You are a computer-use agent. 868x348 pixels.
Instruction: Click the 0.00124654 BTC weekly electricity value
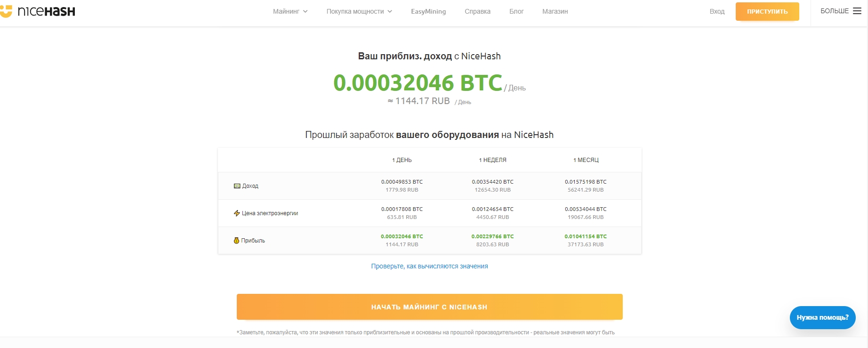[493, 209]
